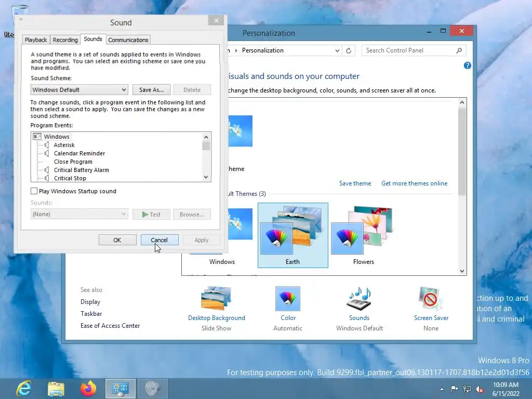Select the Close Program event
532x399 pixels.
(73, 162)
